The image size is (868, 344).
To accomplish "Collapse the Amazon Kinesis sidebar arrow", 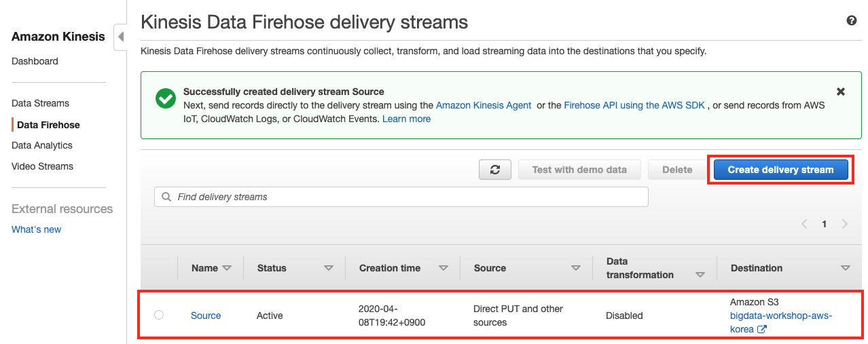I will tap(121, 37).
